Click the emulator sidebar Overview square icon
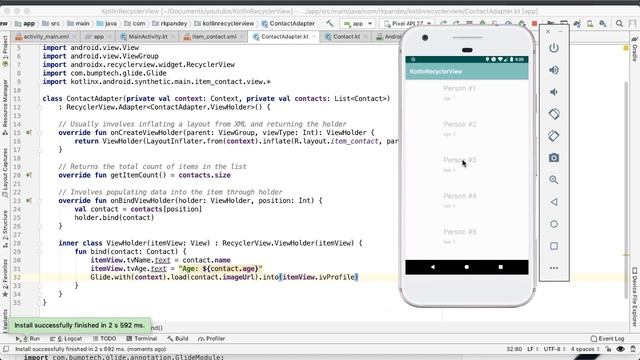This screenshot has height=360, width=640. (x=554, y=246)
